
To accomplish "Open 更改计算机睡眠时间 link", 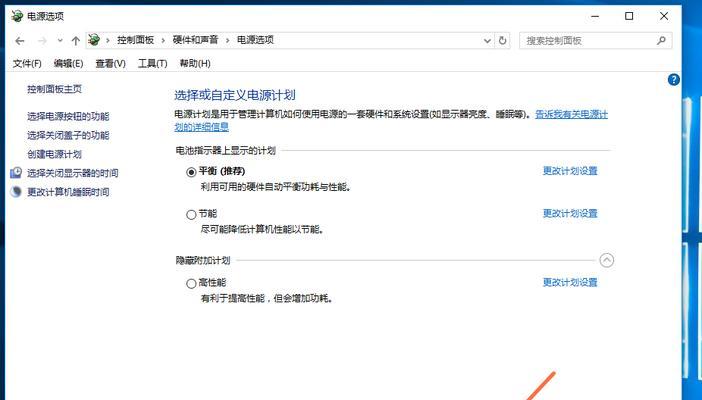I will pos(68,192).
